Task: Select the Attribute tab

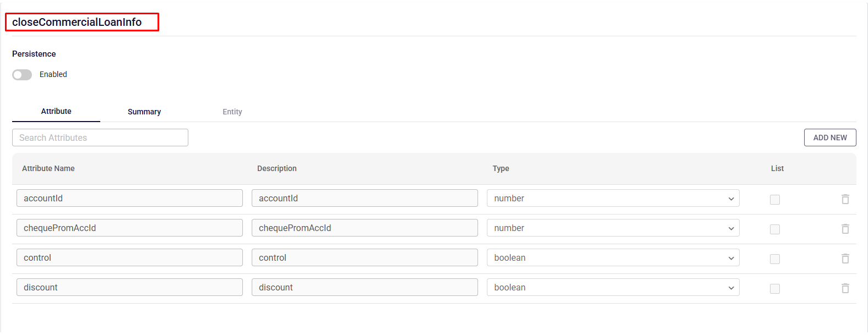Action: click(x=56, y=111)
